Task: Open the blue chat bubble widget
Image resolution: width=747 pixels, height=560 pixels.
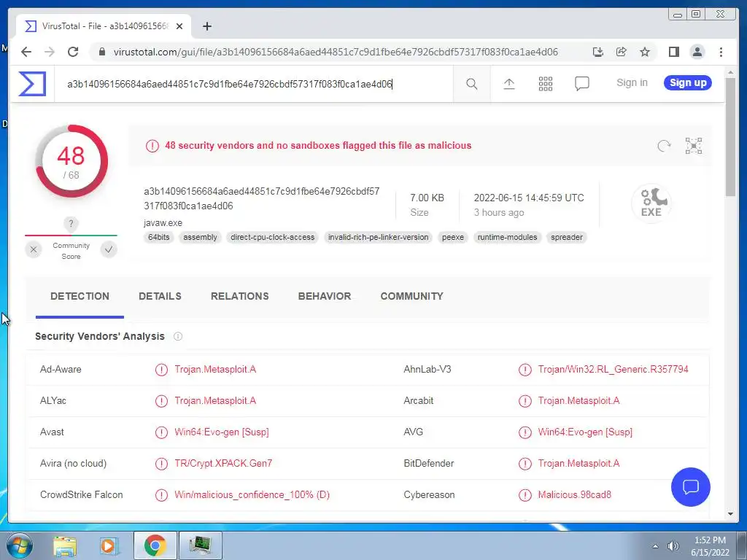Action: (x=690, y=486)
